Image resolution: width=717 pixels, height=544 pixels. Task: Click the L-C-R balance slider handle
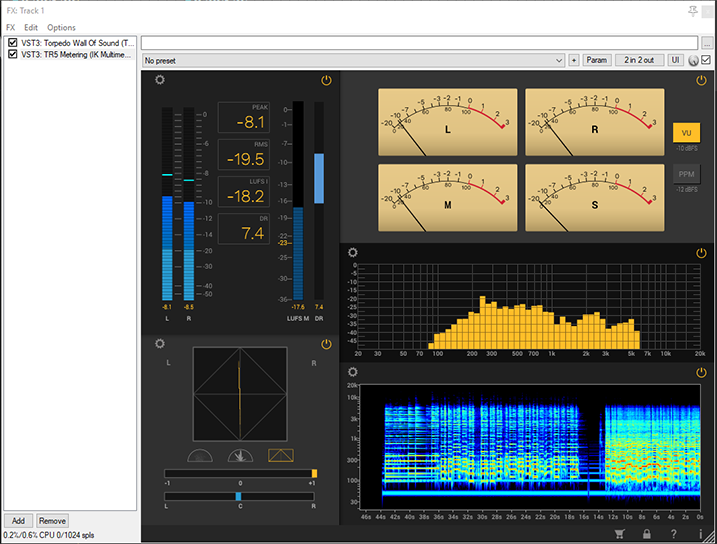pyautogui.click(x=238, y=496)
